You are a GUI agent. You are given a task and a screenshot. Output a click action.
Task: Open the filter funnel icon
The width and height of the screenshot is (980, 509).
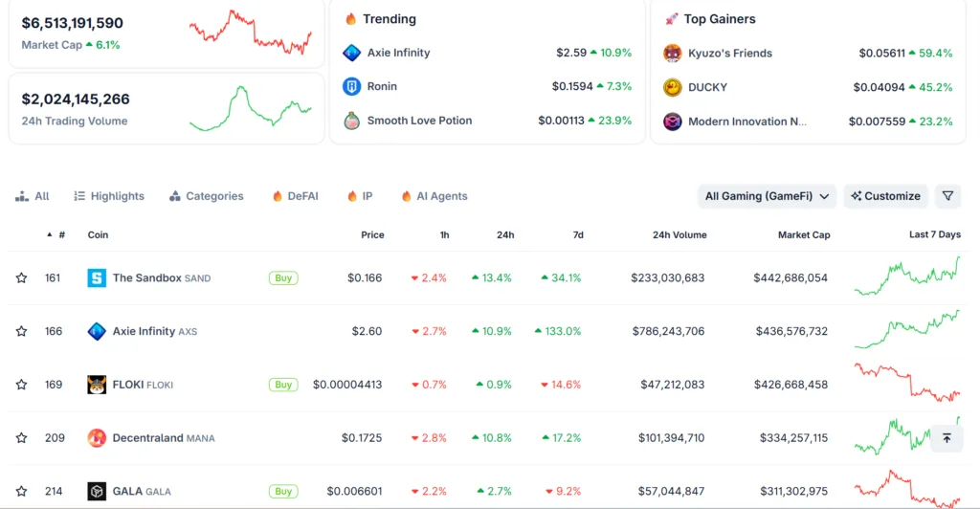point(947,196)
